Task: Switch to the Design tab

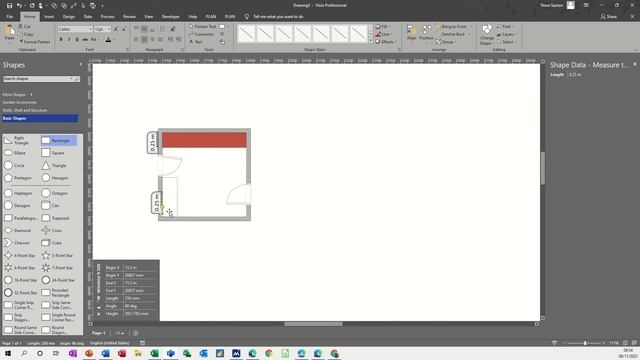Action: click(x=69, y=17)
